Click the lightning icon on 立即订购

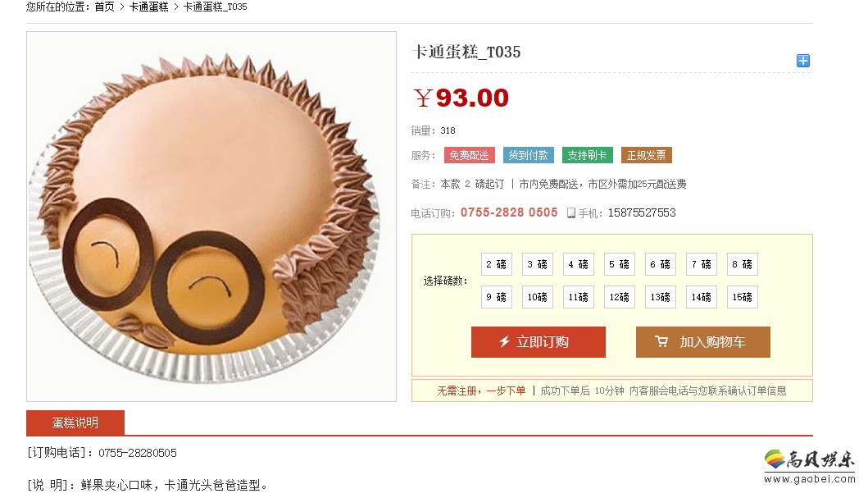(x=504, y=342)
